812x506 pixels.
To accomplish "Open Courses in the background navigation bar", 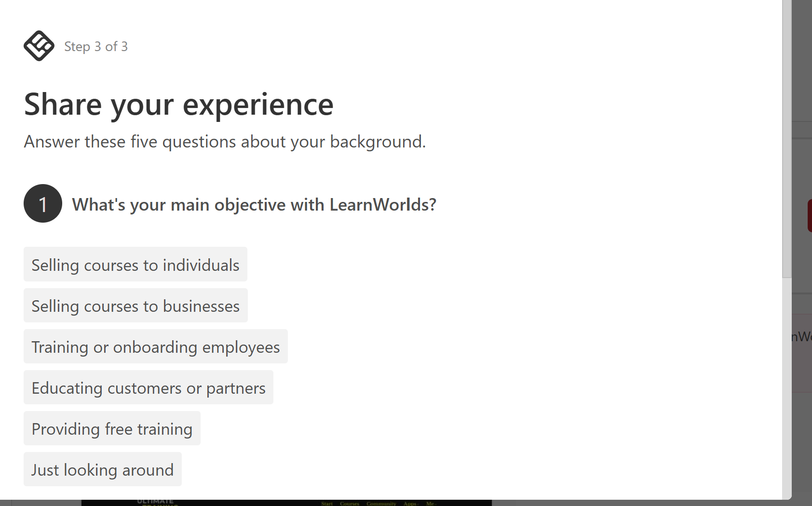I will coord(350,503).
